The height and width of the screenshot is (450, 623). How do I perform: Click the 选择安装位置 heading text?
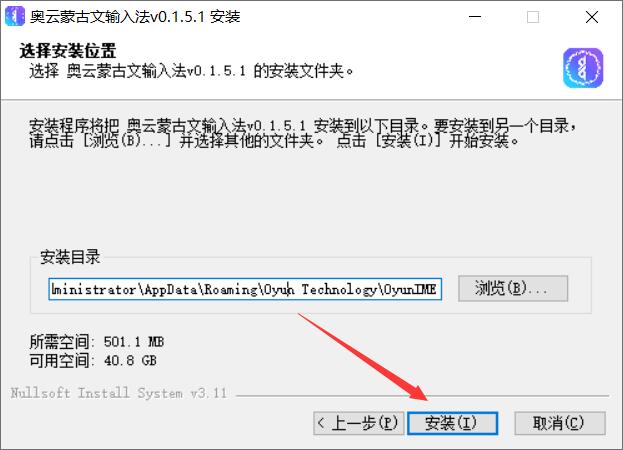[x=68, y=51]
